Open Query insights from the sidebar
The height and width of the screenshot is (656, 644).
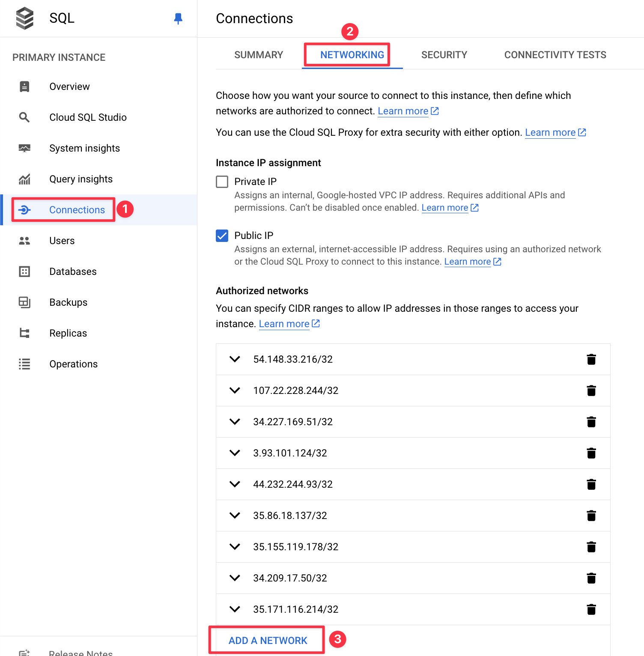coord(81,179)
